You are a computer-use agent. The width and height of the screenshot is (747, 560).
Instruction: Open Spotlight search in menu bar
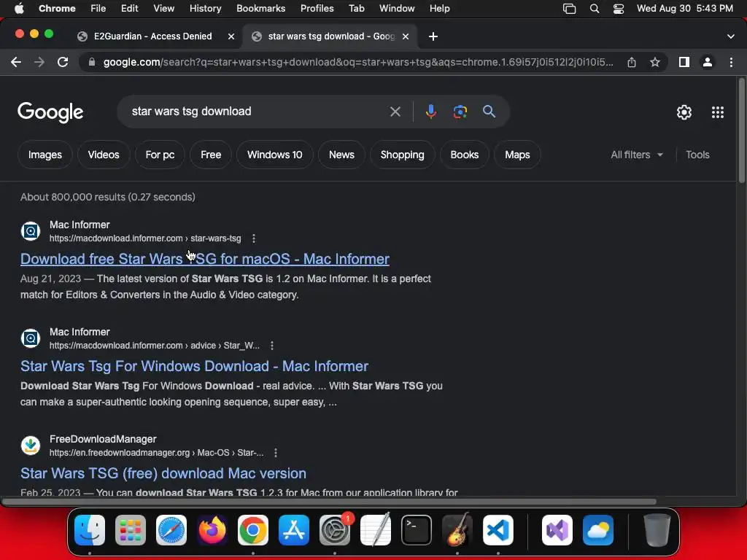(x=594, y=9)
